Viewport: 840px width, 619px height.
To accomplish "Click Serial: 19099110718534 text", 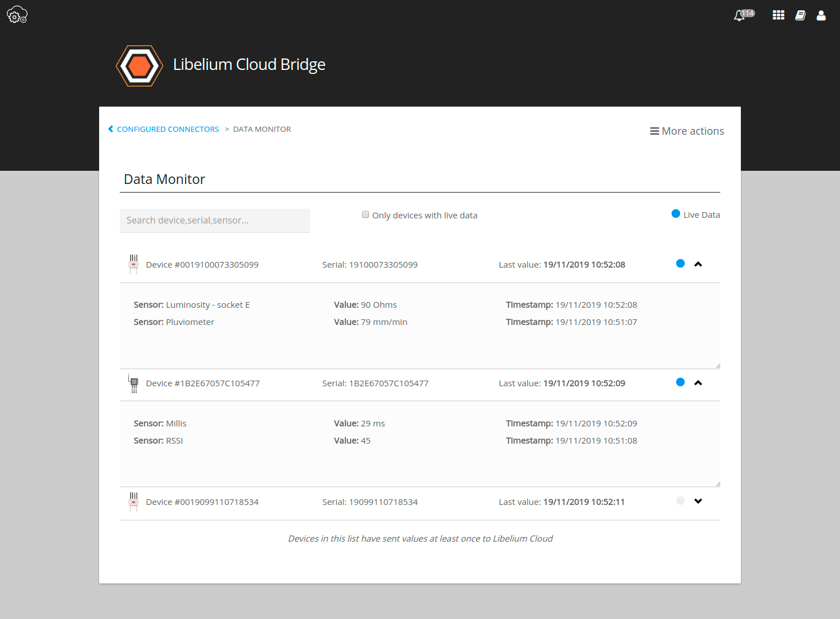I will point(370,502).
